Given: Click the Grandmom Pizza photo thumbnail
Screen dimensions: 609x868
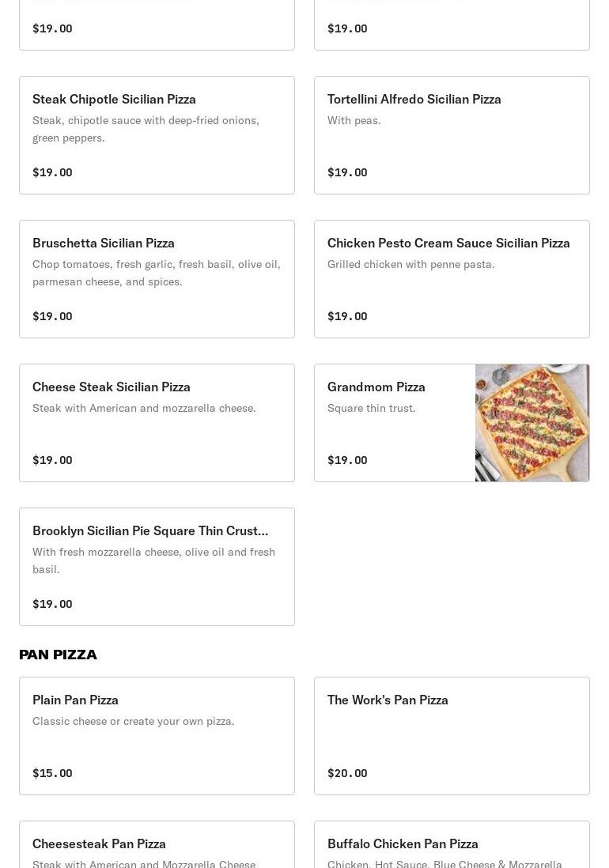Looking at the screenshot, I should [x=532, y=423].
